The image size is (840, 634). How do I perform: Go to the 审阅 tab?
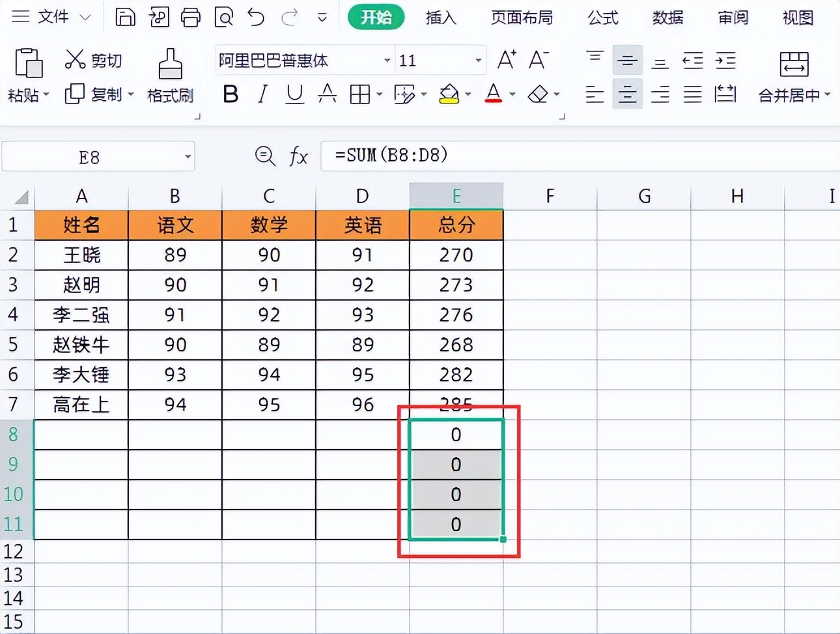click(733, 18)
